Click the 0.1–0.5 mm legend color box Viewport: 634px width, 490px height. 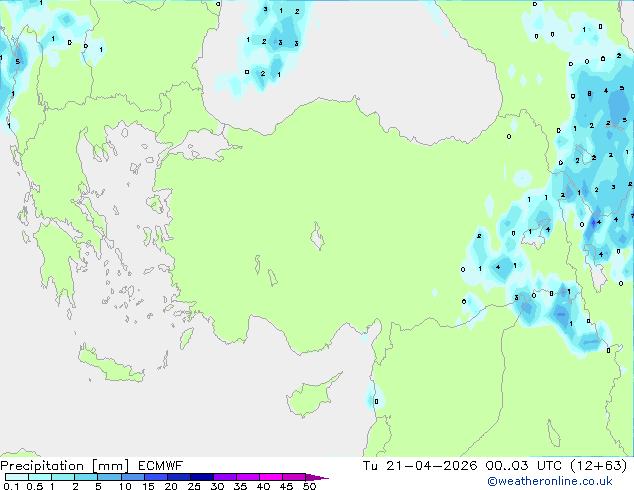[17, 477]
